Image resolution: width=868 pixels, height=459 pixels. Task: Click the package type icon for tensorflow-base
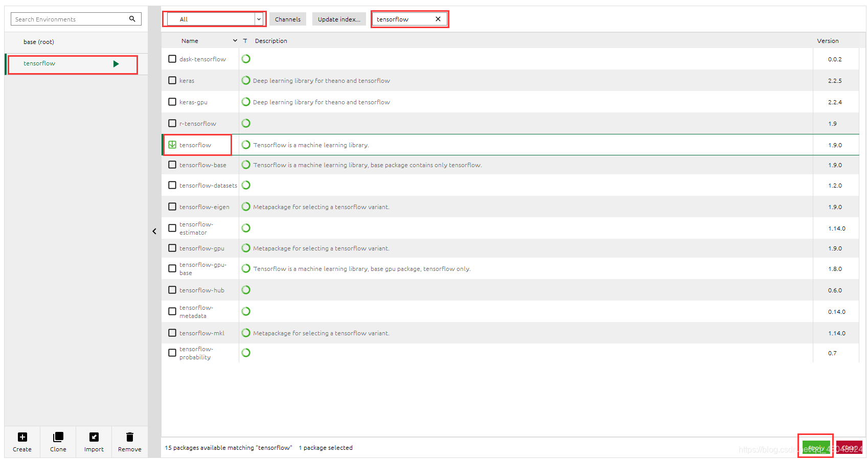click(x=246, y=165)
